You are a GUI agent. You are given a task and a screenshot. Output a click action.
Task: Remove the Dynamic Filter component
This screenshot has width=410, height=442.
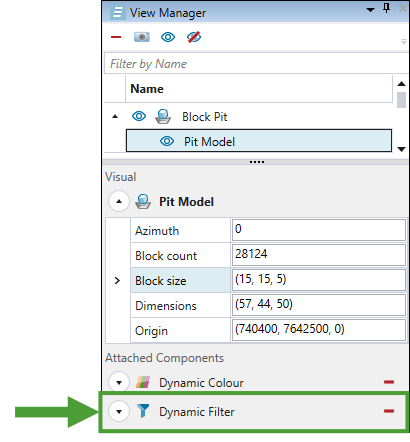pos(389,411)
